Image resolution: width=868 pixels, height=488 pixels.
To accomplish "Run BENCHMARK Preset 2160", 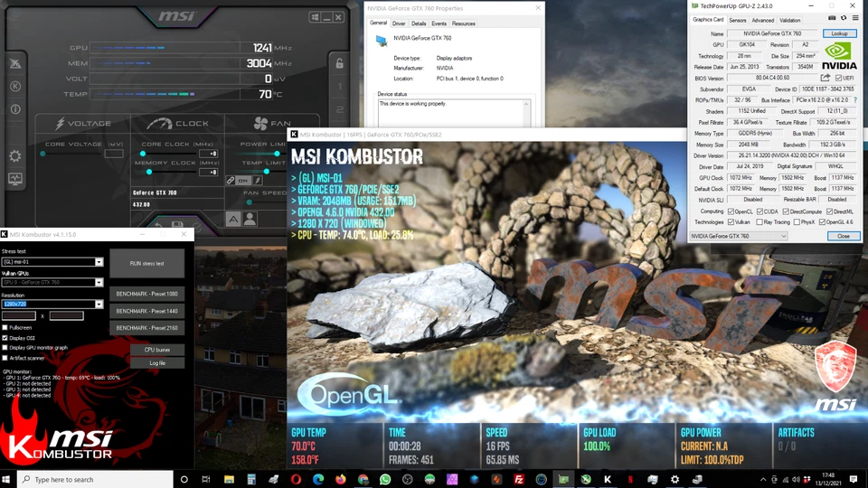I will point(146,327).
